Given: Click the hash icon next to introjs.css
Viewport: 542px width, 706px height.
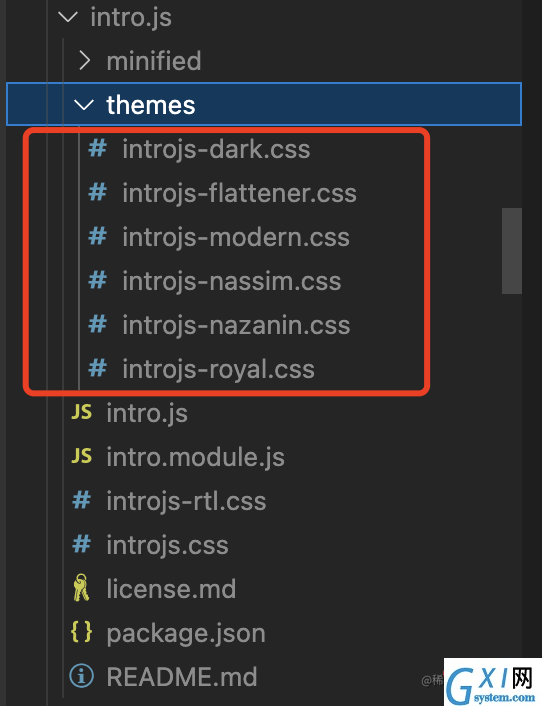Looking at the screenshot, I should coord(81,544).
